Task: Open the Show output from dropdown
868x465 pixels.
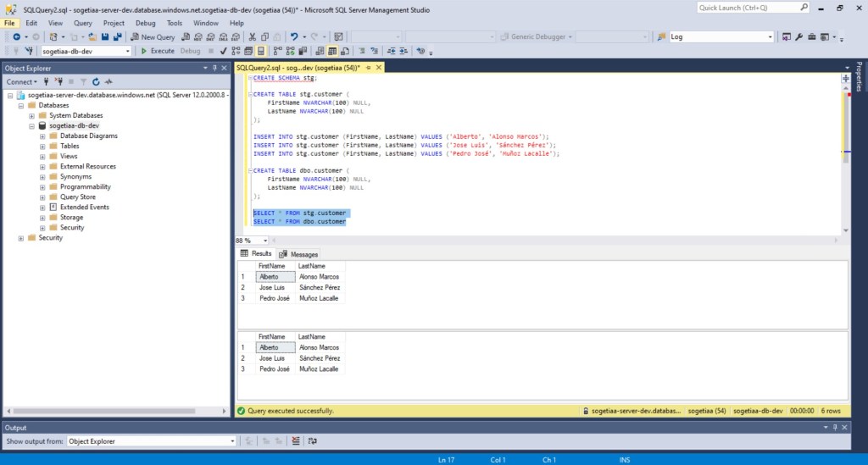Action: coord(233,441)
